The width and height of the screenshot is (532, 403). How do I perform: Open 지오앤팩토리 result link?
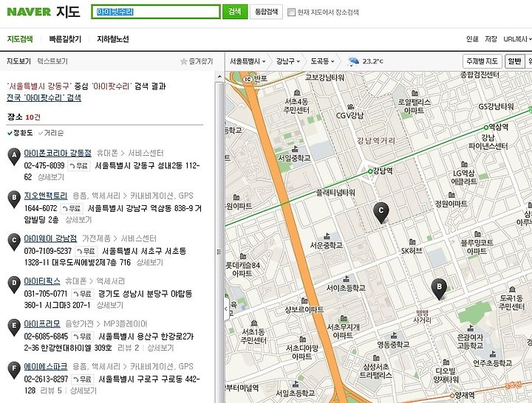tap(46, 196)
